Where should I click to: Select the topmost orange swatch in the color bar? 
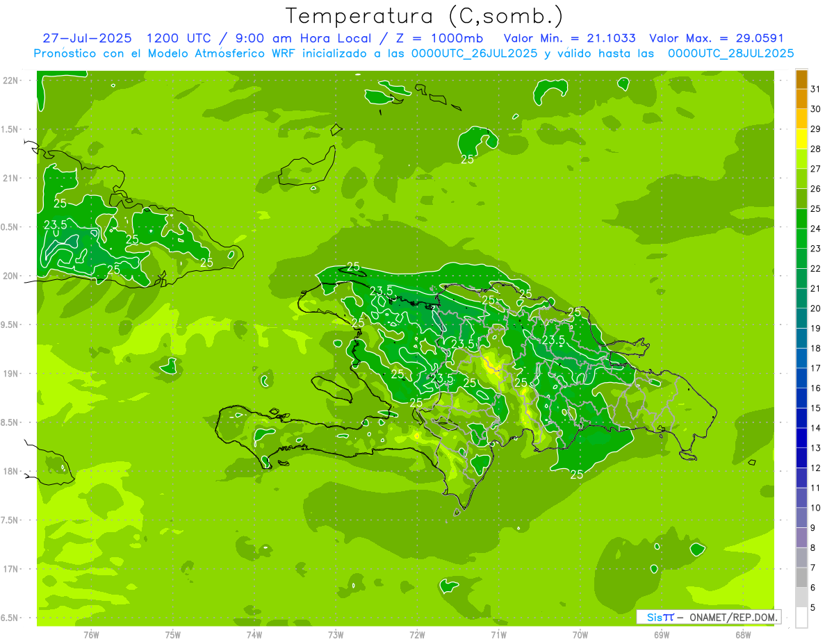coord(801,79)
